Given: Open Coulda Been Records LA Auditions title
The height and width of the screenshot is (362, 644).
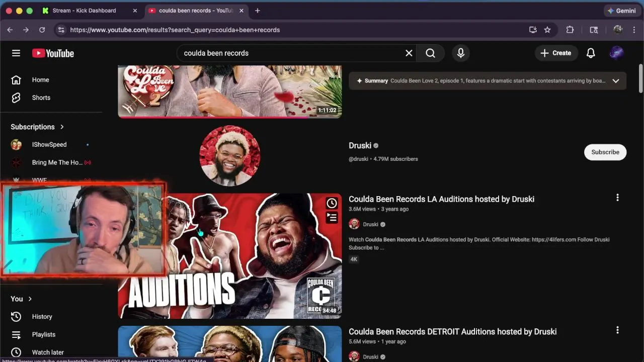Looking at the screenshot, I should (441, 199).
